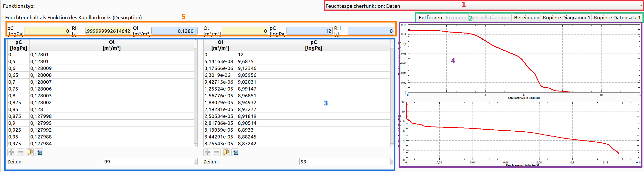The width and height of the screenshot is (644, 172).
Task: Copy data icon under the right table
Action: [226, 152]
